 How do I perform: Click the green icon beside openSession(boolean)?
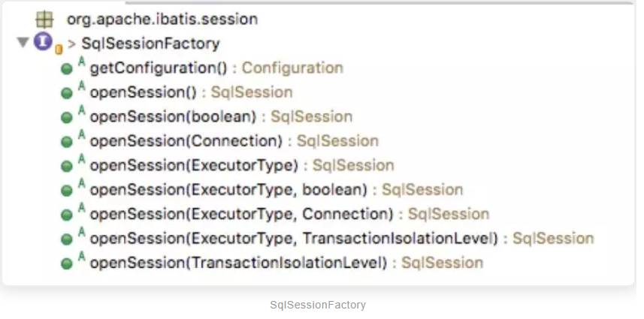[67, 118]
